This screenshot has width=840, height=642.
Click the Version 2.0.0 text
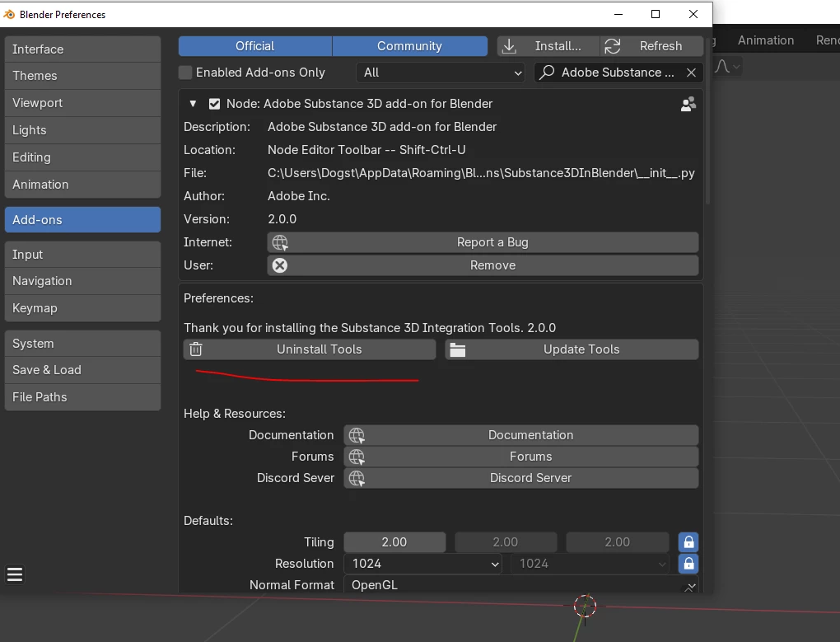282,219
